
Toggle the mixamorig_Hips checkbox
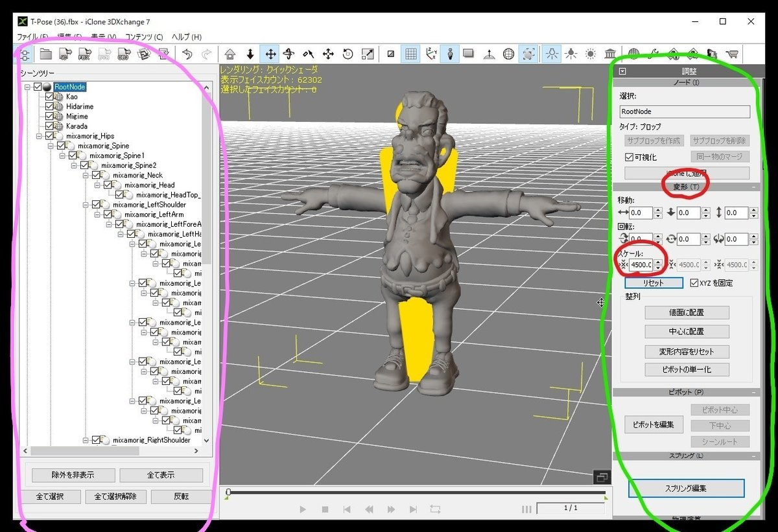(x=49, y=136)
